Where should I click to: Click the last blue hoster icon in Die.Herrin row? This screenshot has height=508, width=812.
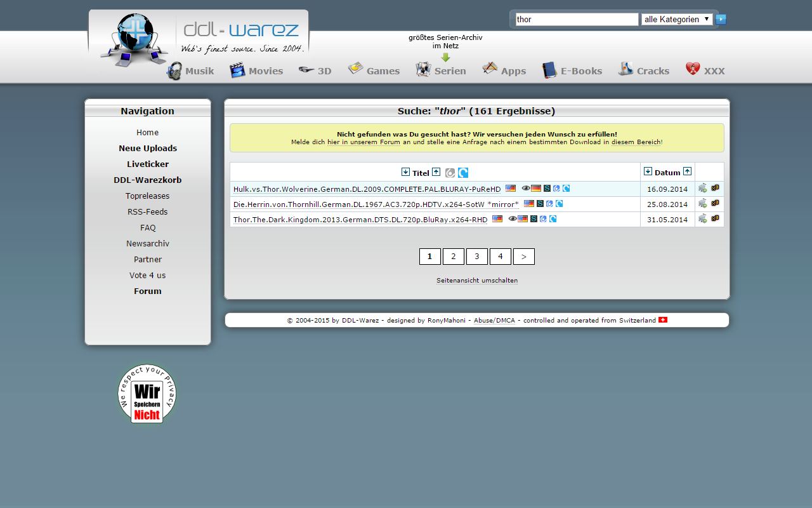[559, 204]
